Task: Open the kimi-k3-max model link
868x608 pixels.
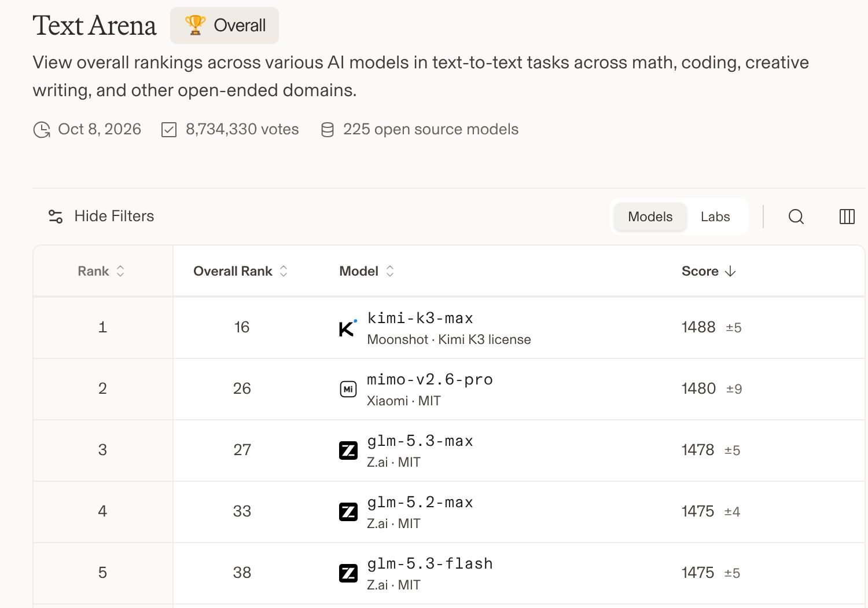Action: pyautogui.click(x=420, y=318)
